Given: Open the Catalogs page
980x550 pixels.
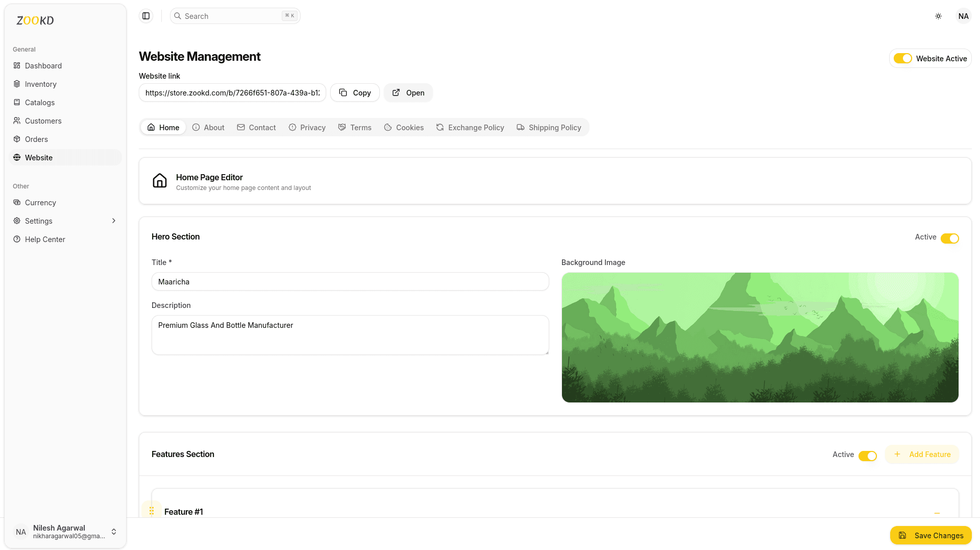Looking at the screenshot, I should click(x=39, y=102).
